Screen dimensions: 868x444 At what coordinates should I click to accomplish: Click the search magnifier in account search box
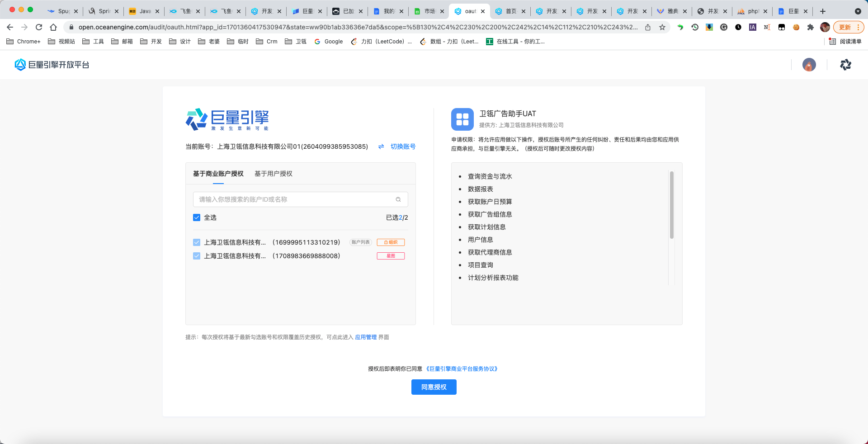pyautogui.click(x=398, y=199)
